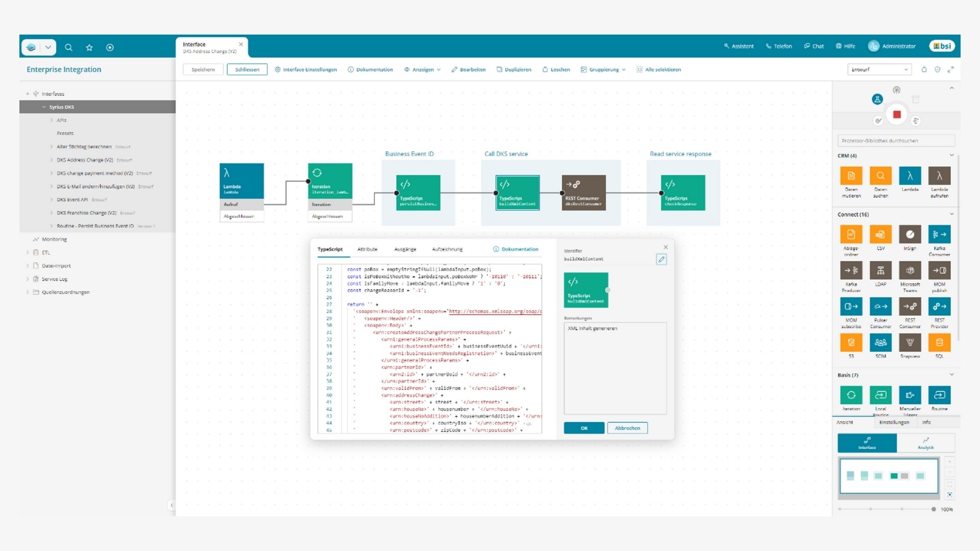980x551 pixels.
Task: Click the red stop button
Action: pyautogui.click(x=897, y=114)
